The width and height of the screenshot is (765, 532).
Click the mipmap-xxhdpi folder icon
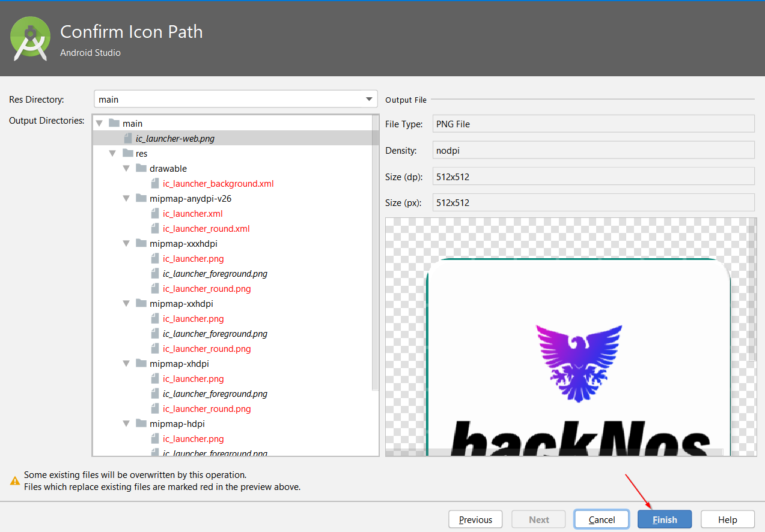click(141, 303)
